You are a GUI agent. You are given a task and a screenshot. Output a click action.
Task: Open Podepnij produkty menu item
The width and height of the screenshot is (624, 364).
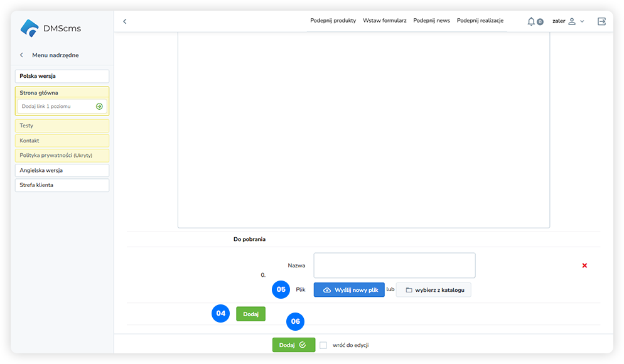pos(333,21)
